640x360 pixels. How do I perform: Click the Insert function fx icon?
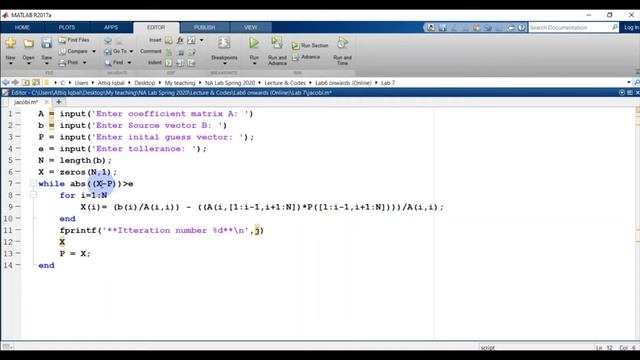coord(180,40)
